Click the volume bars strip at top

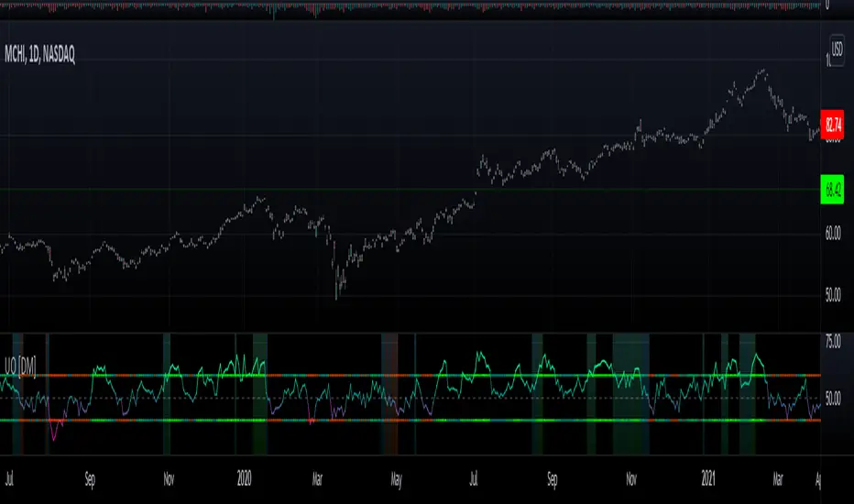[412, 8]
